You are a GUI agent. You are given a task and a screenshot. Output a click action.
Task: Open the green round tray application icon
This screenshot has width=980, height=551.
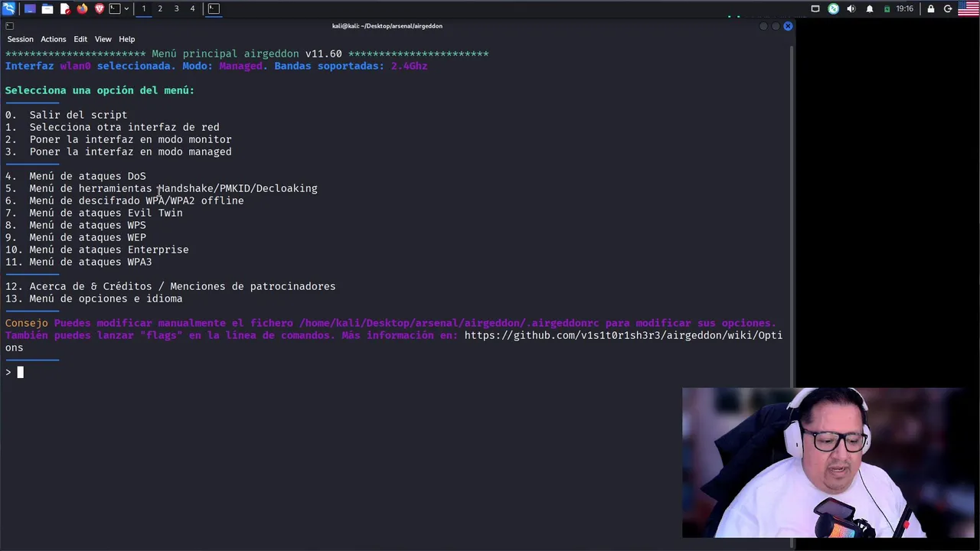click(x=833, y=8)
